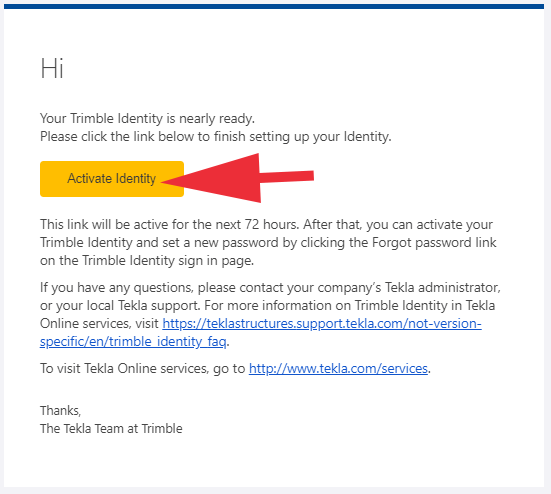
Task: Click 'The Tekla Team at Trimble' signature
Action: (111, 429)
